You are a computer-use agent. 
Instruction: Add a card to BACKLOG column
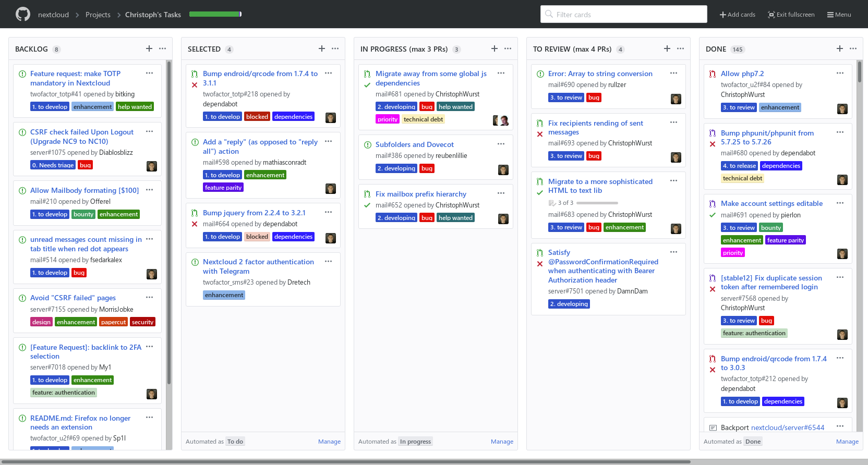pyautogui.click(x=149, y=48)
